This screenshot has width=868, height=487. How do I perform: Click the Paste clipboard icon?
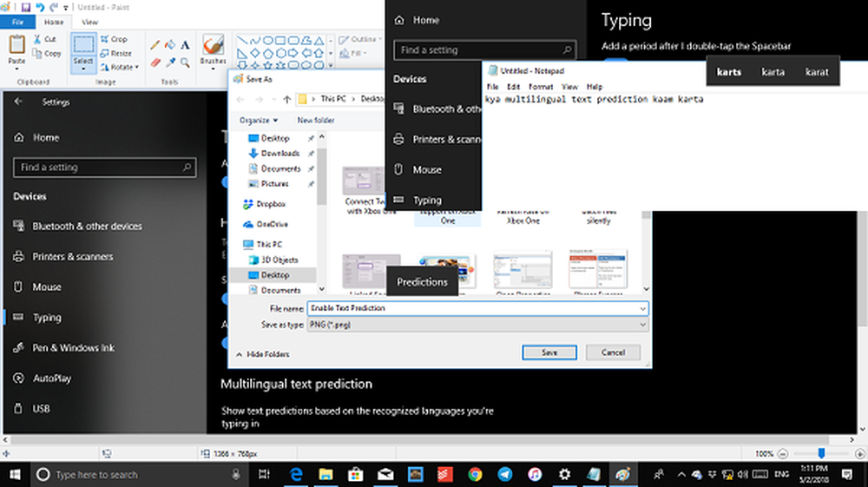click(16, 45)
